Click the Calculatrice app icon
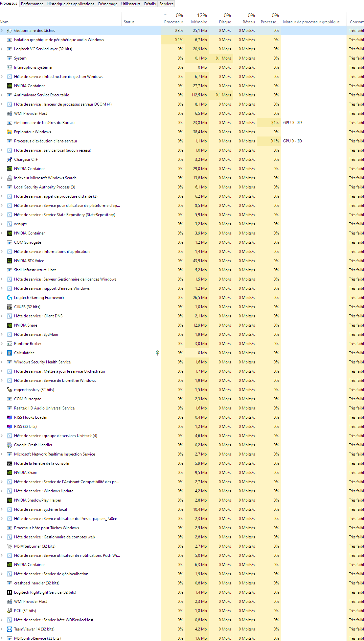This screenshot has height=641, width=364. point(10,353)
